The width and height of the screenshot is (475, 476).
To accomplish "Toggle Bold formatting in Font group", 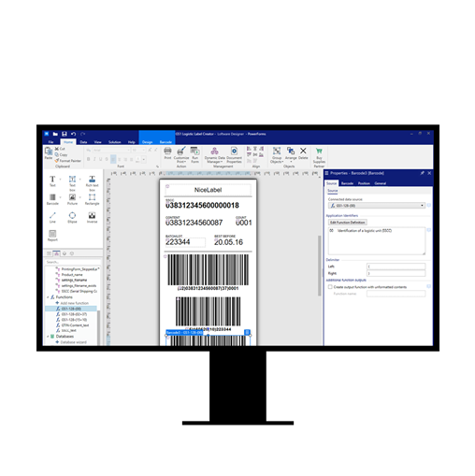I will pos(88,159).
